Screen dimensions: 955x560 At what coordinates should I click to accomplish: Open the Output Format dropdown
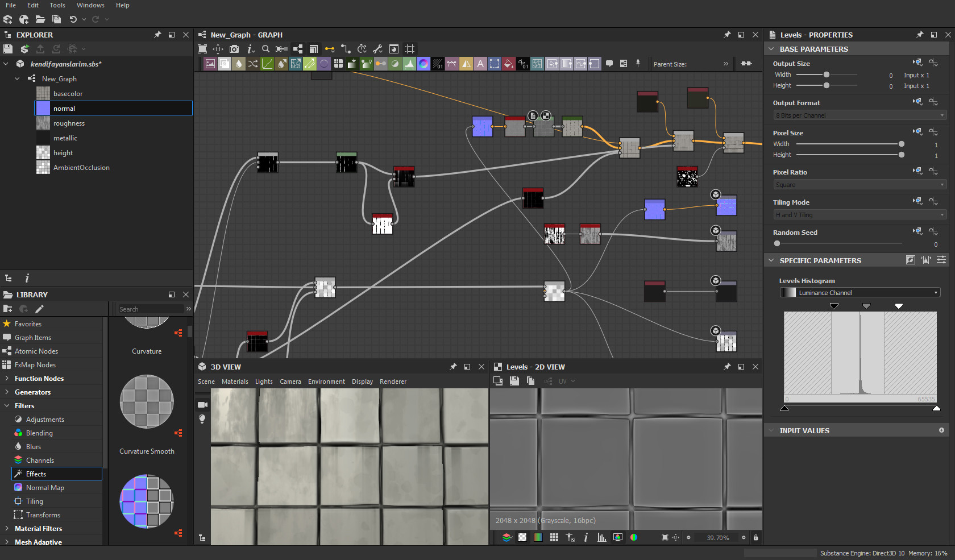pyautogui.click(x=858, y=115)
